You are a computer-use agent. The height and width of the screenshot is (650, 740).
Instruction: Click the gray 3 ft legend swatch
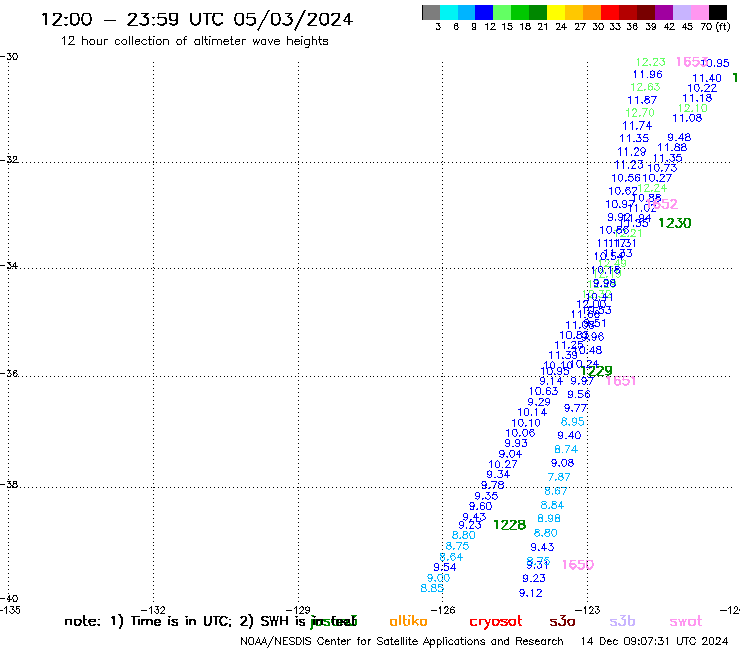tap(431, 12)
